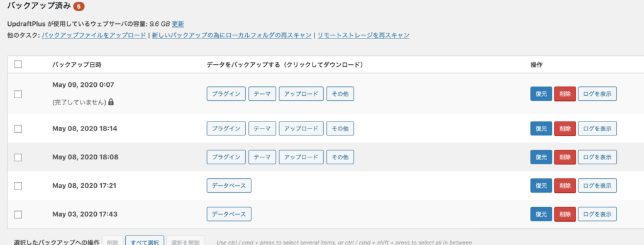644x245 pixels.
Task: Open the バックアップファイルをアップロード link
Action: [x=94, y=35]
